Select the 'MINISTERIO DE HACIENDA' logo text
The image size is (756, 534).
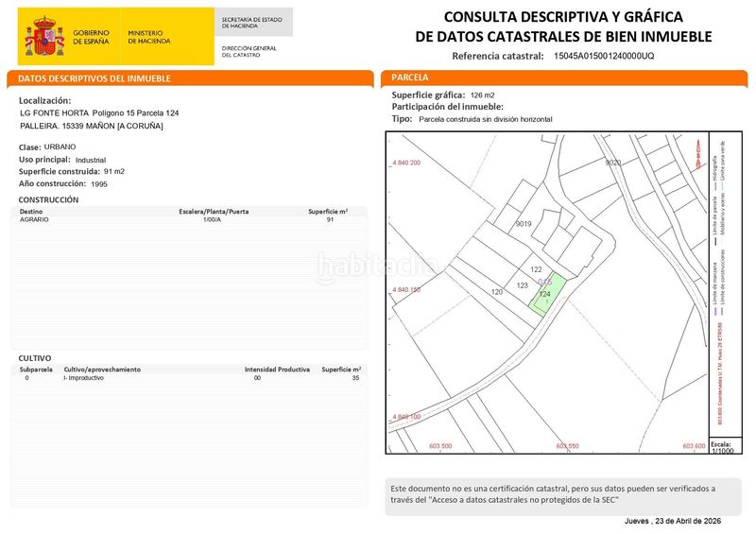click(149, 37)
